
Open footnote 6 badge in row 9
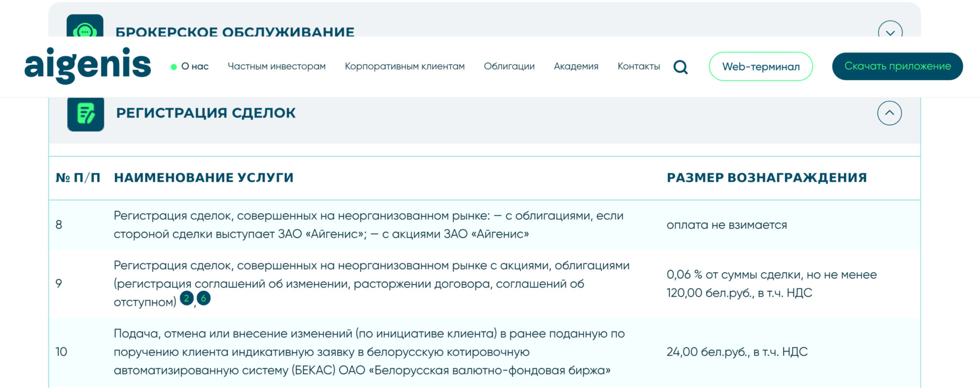203,298
